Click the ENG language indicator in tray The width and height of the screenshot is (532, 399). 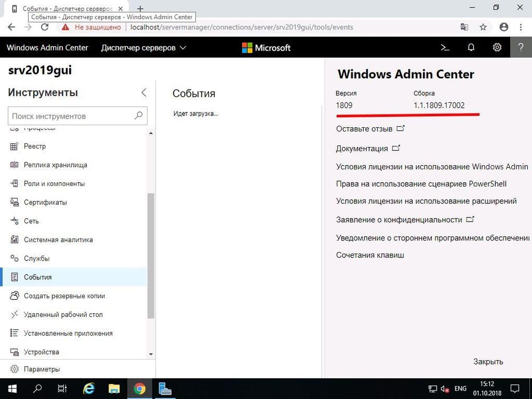pos(461,388)
